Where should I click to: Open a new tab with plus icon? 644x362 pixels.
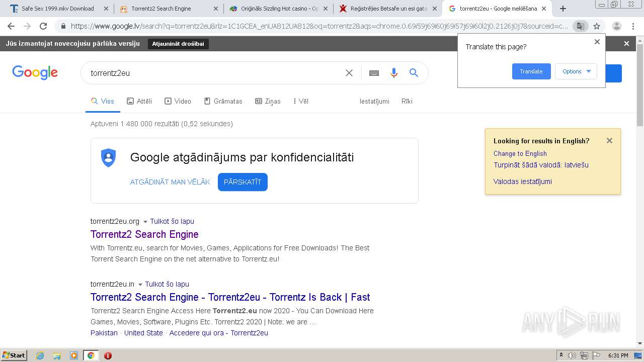[x=563, y=9]
